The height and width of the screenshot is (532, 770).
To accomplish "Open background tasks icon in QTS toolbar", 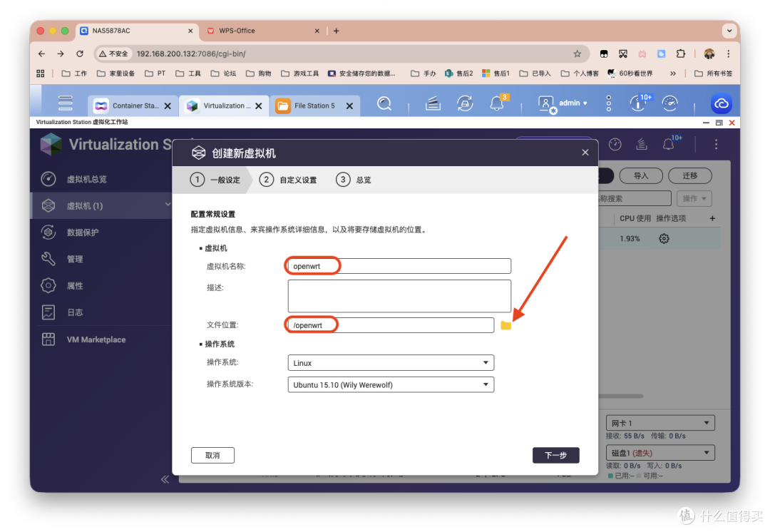I will click(x=433, y=103).
